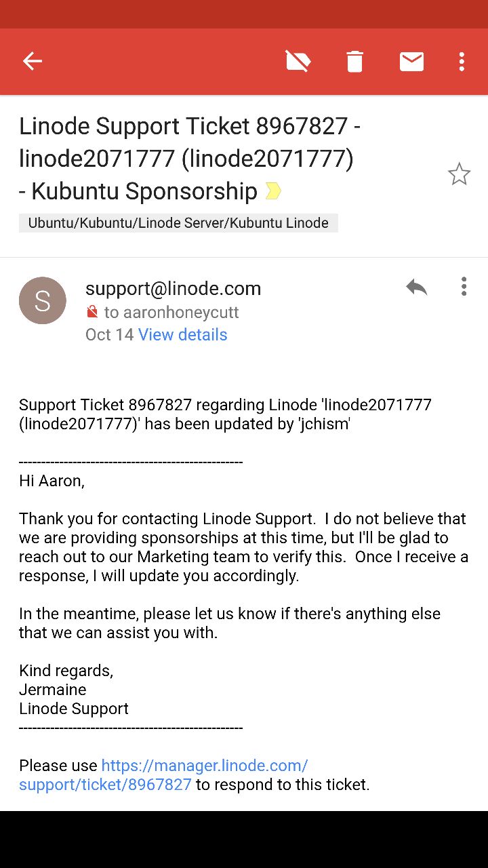
Task: Reply using the arrow icon
Action: [x=416, y=287]
